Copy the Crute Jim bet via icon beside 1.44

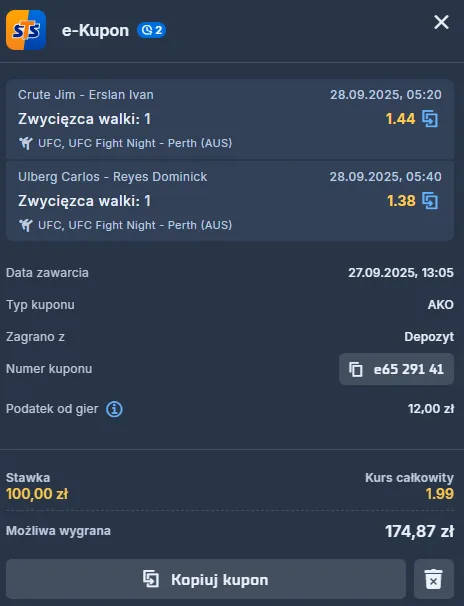430,119
